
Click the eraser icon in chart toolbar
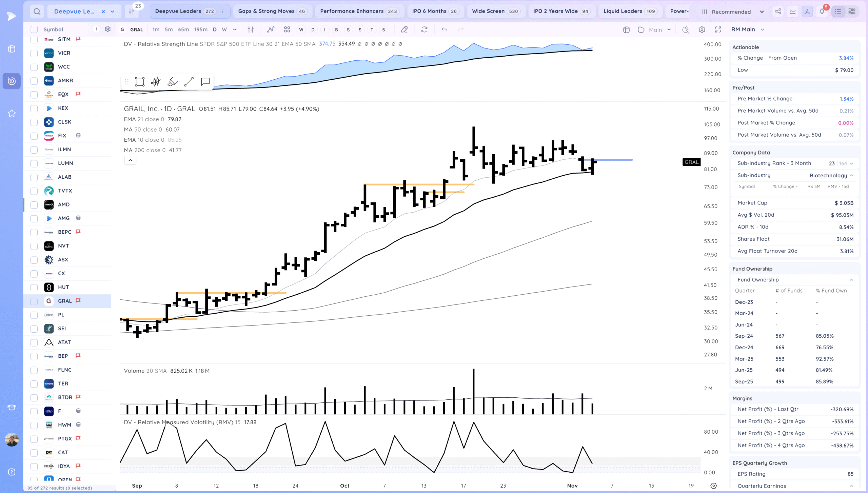[x=404, y=29]
